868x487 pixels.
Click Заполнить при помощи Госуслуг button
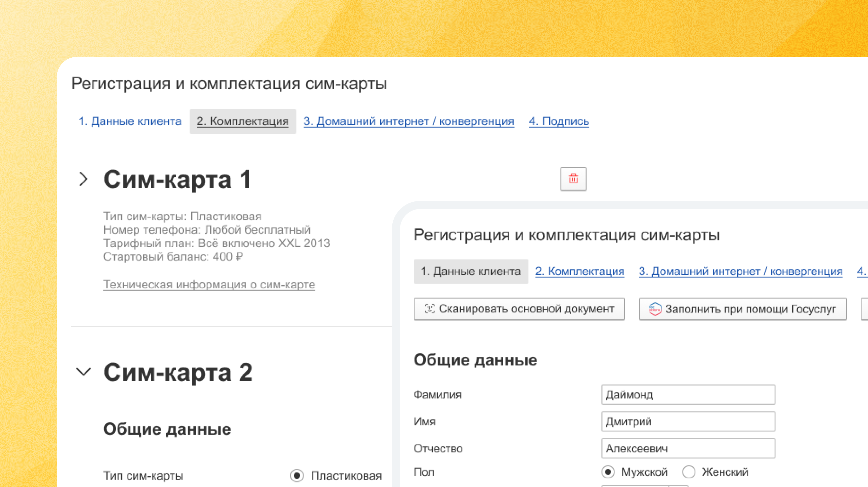coord(742,309)
